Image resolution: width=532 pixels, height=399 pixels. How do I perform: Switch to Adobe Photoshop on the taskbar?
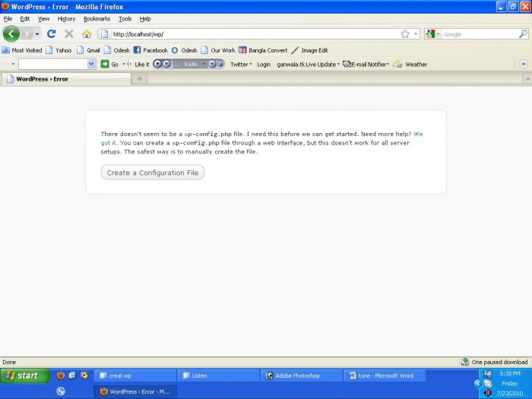(x=301, y=375)
